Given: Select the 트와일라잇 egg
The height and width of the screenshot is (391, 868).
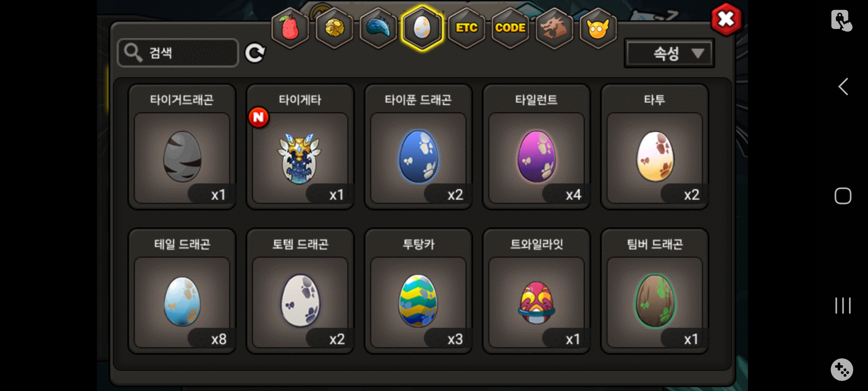Looking at the screenshot, I should 537,291.
